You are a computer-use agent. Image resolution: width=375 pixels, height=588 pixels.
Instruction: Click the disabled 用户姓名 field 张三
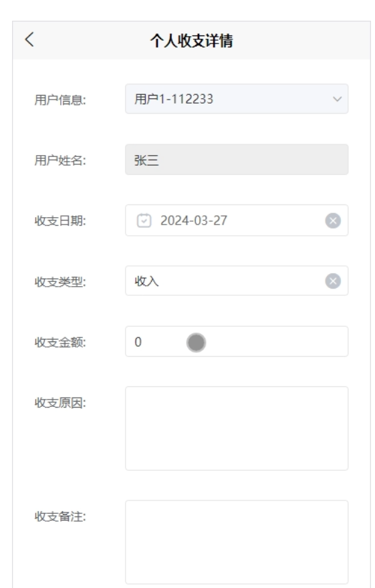tap(237, 160)
